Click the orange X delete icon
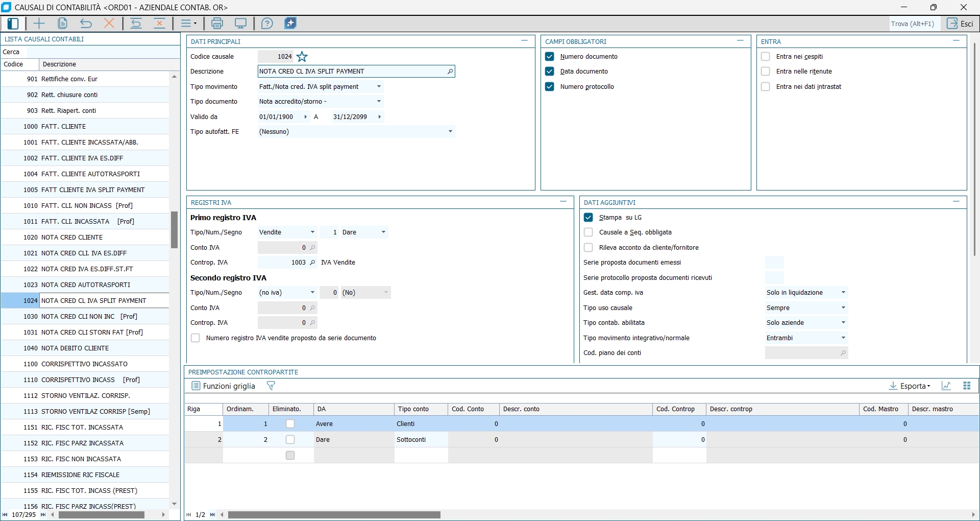This screenshot has height=521, width=980. (109, 23)
